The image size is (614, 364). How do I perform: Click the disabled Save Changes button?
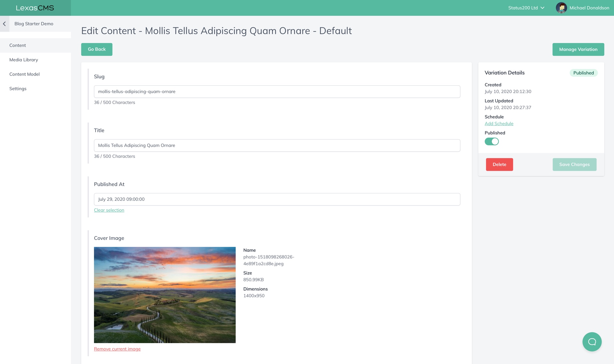(x=574, y=164)
